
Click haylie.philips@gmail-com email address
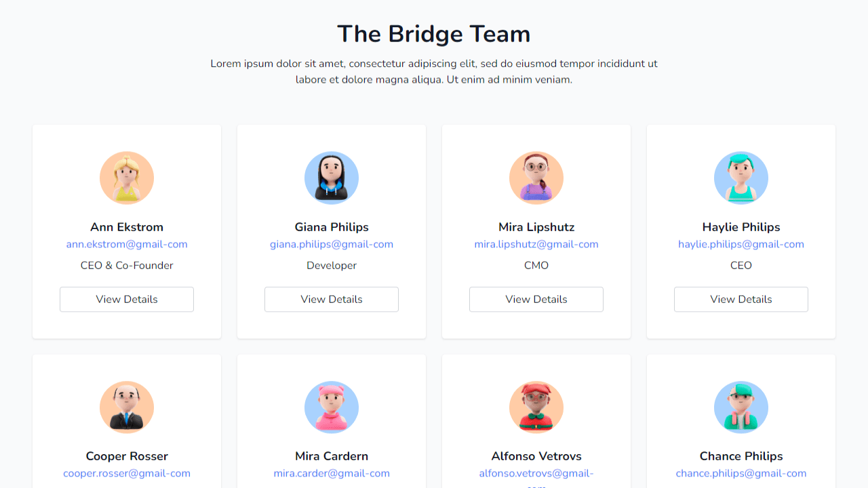coord(741,244)
